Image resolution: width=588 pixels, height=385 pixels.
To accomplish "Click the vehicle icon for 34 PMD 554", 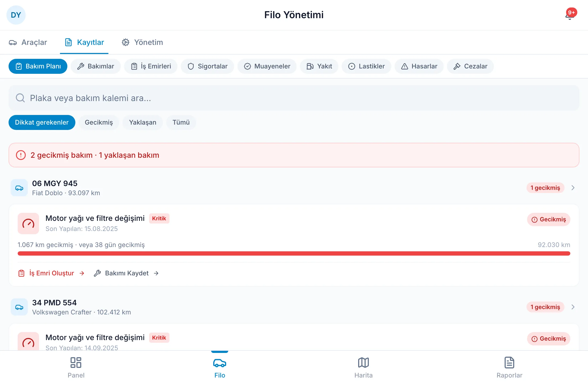I will click(19, 307).
